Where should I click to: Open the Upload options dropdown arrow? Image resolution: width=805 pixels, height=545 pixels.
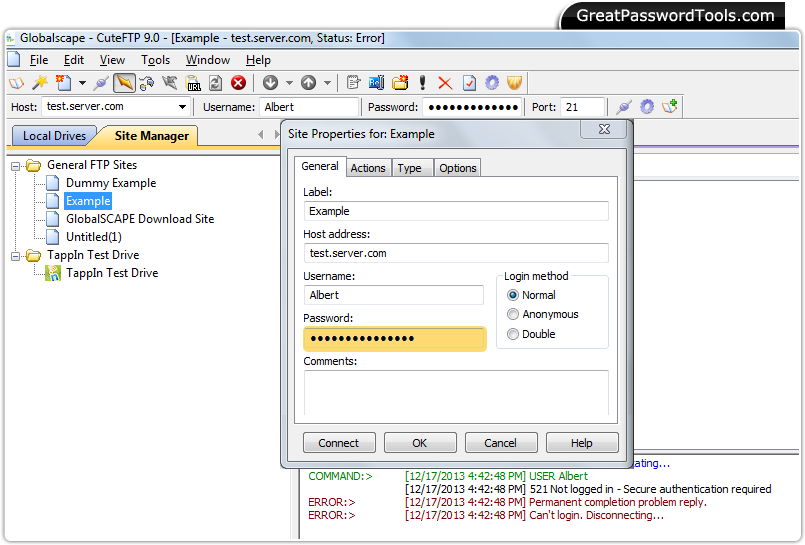point(327,83)
